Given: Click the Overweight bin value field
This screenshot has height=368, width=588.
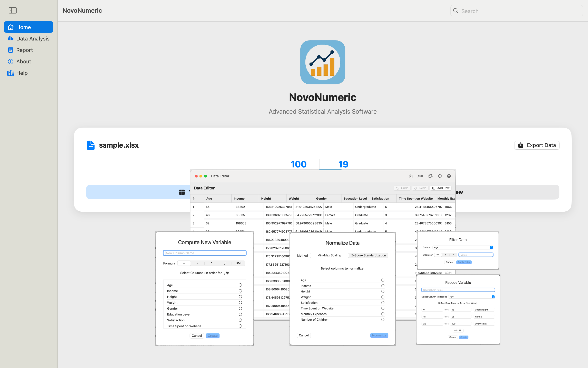Looking at the screenshot, I should pos(484,324).
